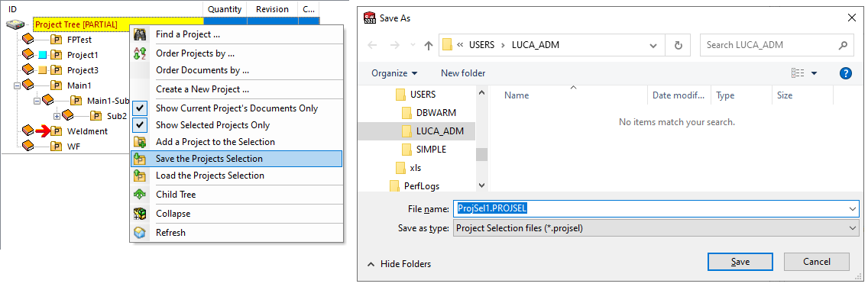Image resolution: width=868 pixels, height=290 pixels.
Task: Select the SIMPLE folder in the navigation pane
Action: coord(431,149)
